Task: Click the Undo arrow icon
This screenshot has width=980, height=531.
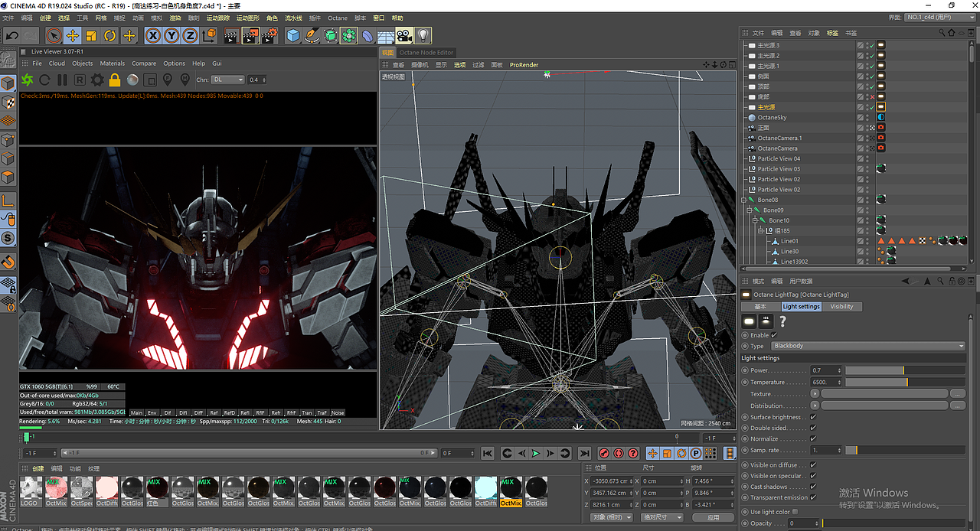Action: [x=11, y=35]
